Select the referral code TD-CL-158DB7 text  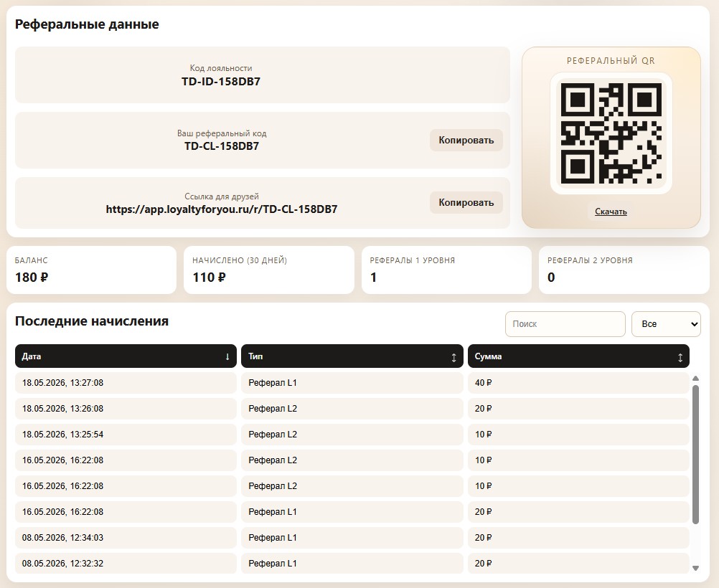[x=222, y=146]
